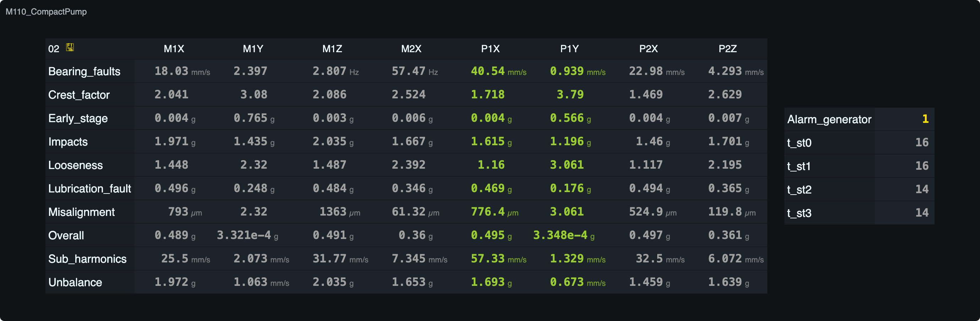Screen dimensions: 980x321
Task: Click the t_st1 label
Action: click(x=799, y=166)
